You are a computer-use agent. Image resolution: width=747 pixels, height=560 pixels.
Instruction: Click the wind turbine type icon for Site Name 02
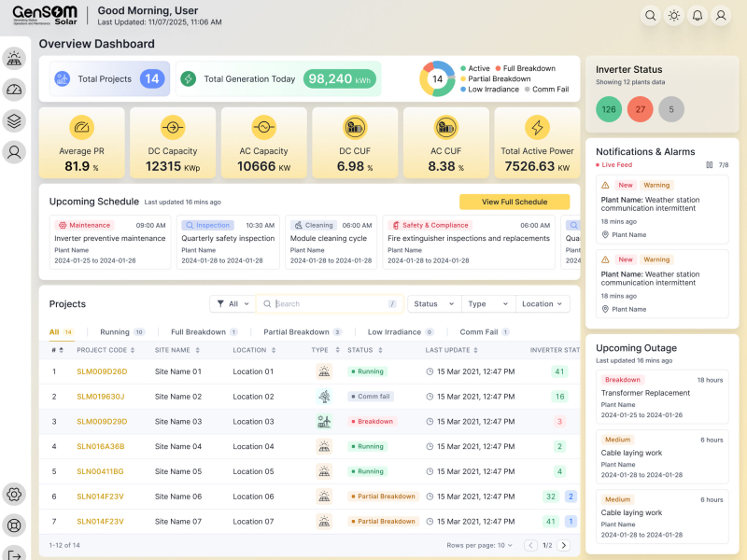click(x=324, y=396)
